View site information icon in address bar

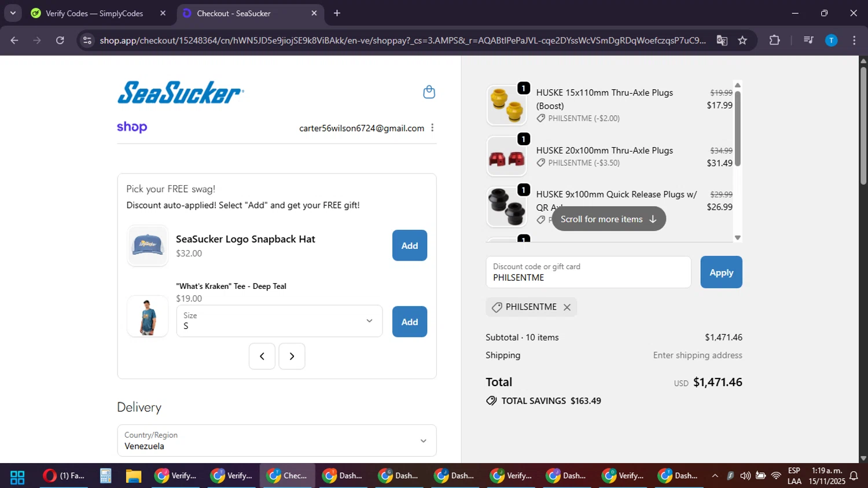click(x=87, y=41)
